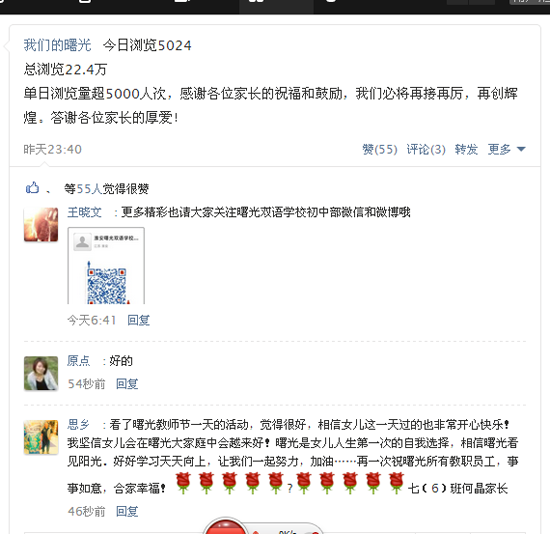
Task: Open 原点 username link
Action: point(79,361)
